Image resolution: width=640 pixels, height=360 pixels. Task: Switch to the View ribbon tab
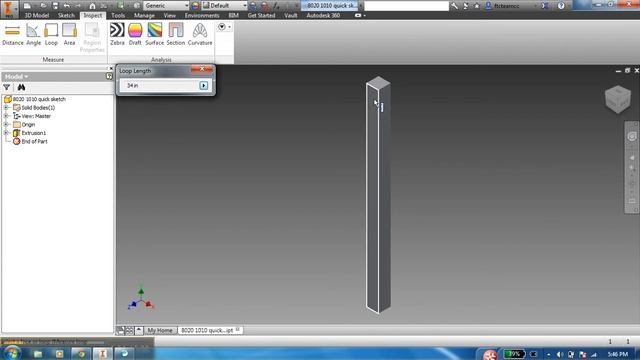click(x=169, y=16)
